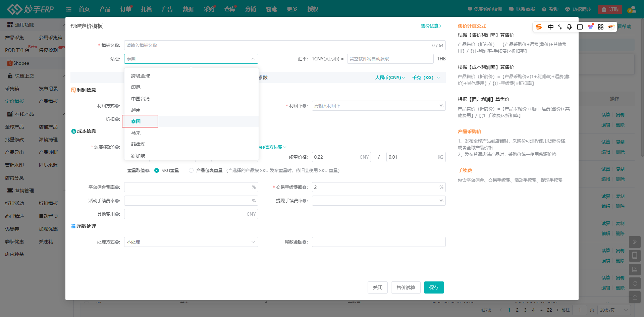Click the IME toolbox grid icon
Screen dimensions: 644x317
pyautogui.click(x=601, y=27)
